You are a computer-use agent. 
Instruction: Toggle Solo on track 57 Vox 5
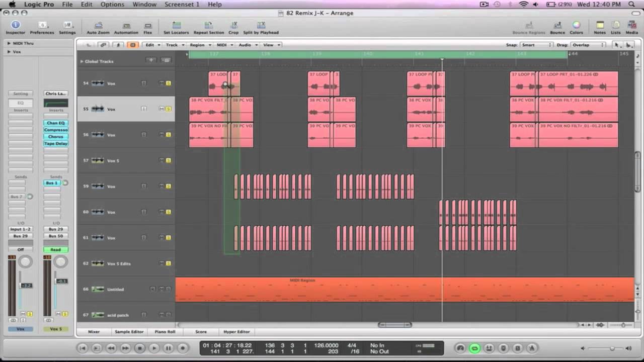pos(168,161)
